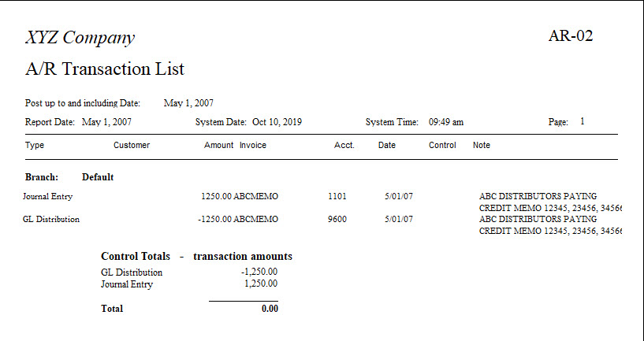The width and height of the screenshot is (644, 341).
Task: Click the Note column header
Action: point(482,145)
